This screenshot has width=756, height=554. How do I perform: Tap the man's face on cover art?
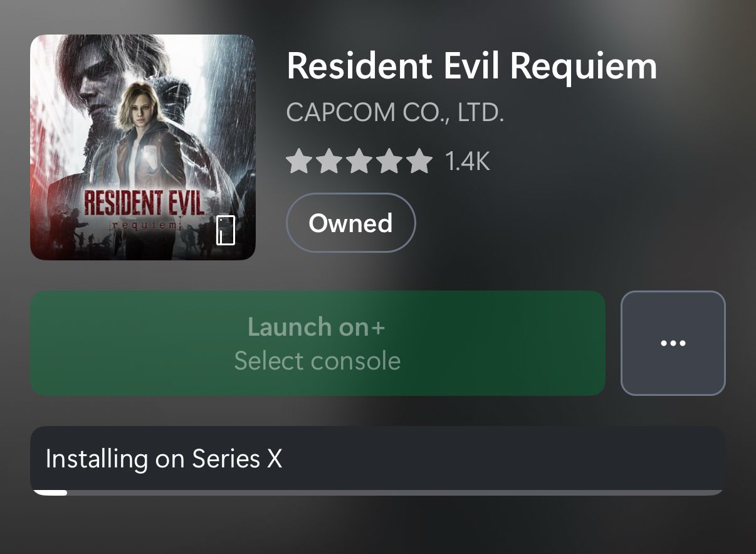point(94,69)
